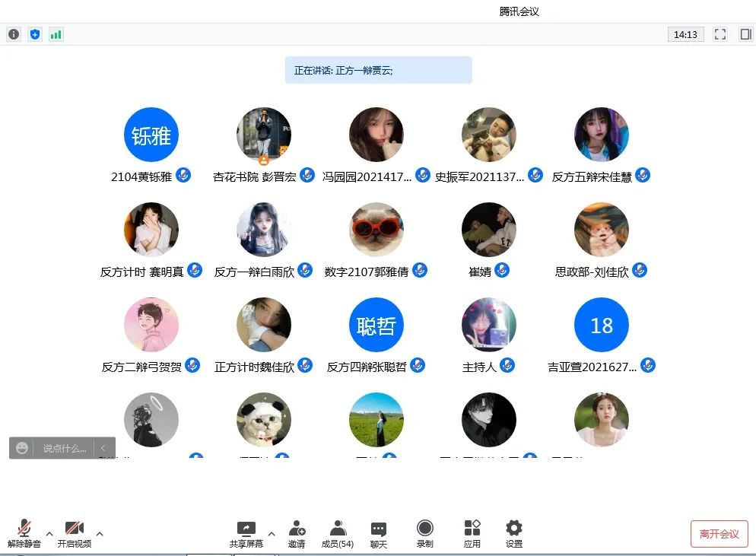Select 反方一辩白雨欣's avatar
The image size is (756, 556).
coord(264,230)
